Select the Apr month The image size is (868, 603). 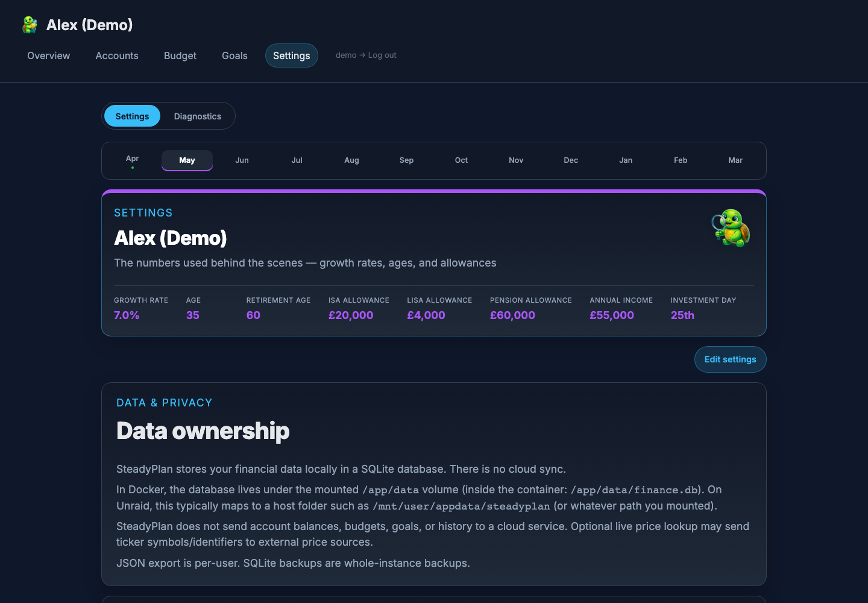pyautogui.click(x=133, y=160)
